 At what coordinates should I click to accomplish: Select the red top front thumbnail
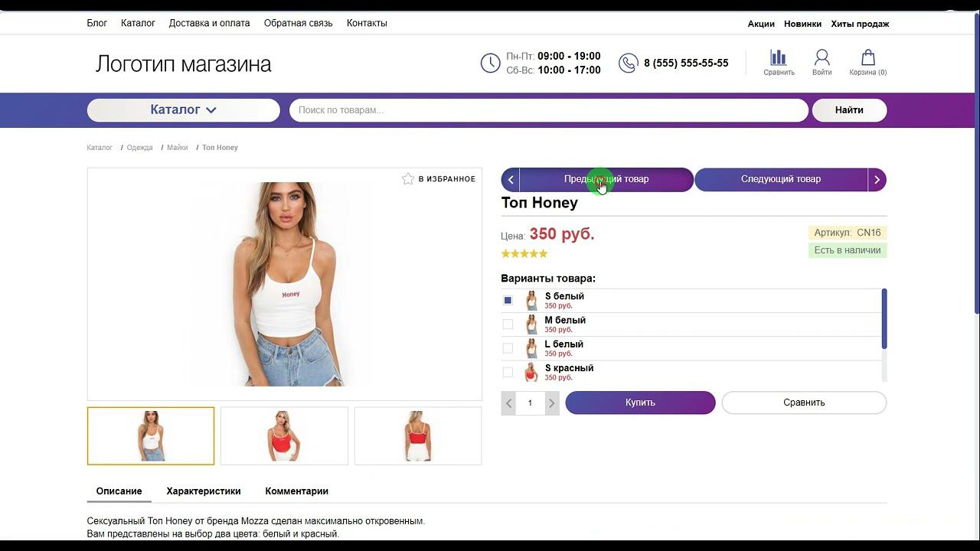[284, 435]
